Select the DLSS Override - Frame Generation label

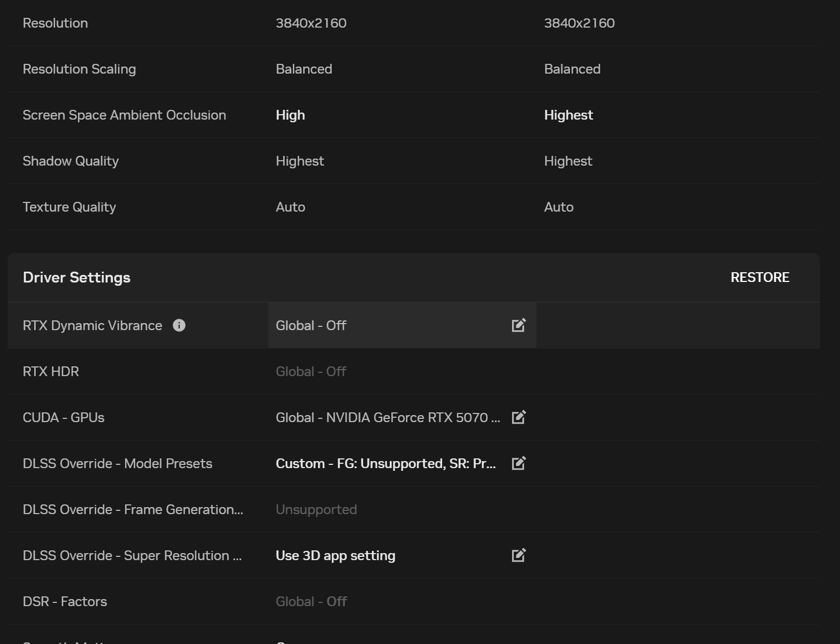coord(133,510)
